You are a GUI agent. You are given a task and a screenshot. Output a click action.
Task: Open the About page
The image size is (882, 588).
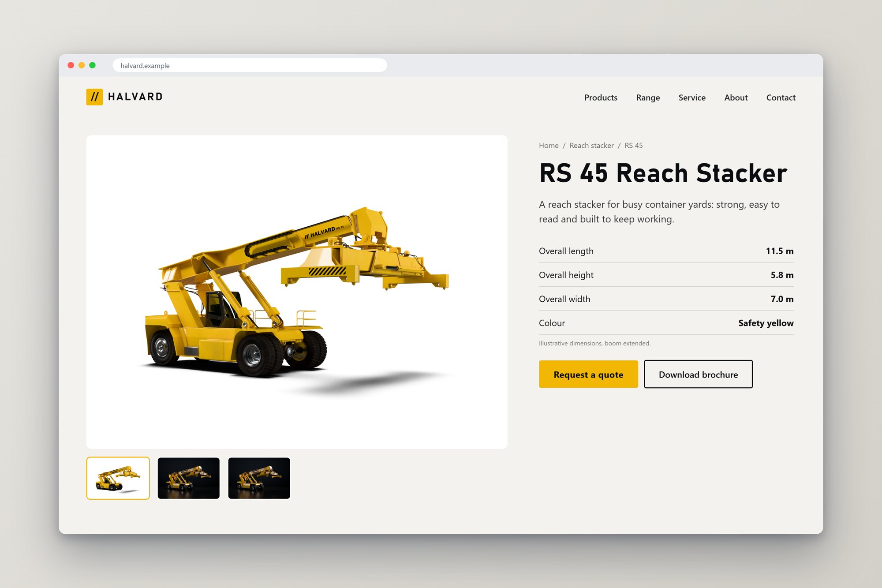(736, 97)
